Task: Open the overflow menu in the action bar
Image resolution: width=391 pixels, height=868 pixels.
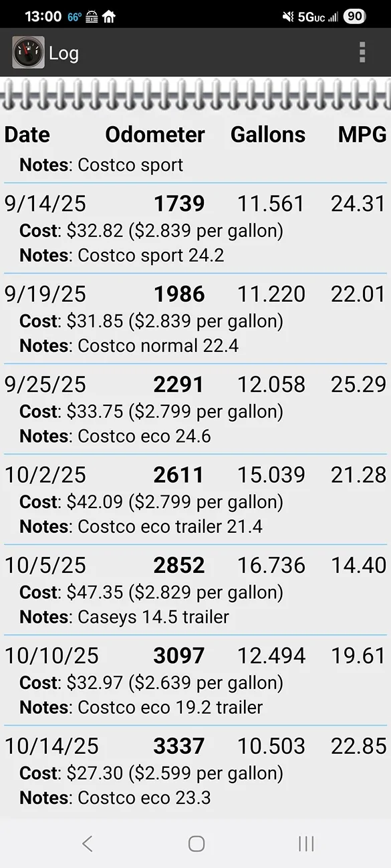Action: coord(362,53)
